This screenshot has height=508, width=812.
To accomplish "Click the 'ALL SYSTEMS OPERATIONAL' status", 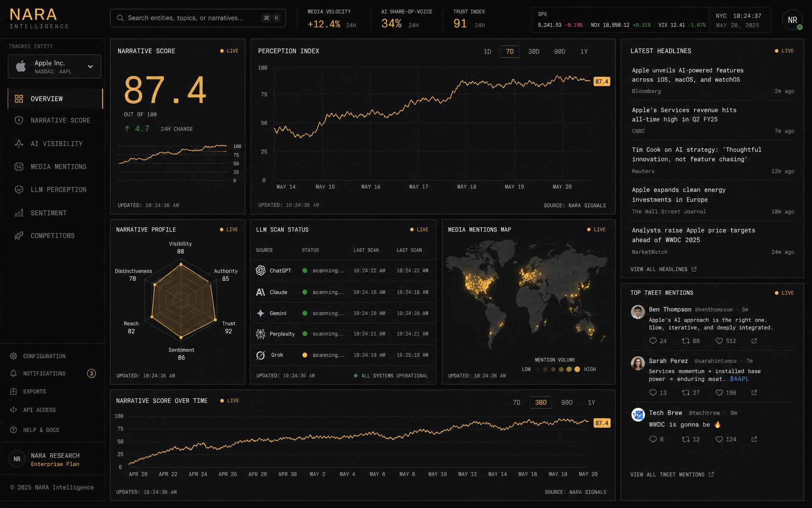I will coord(391,375).
